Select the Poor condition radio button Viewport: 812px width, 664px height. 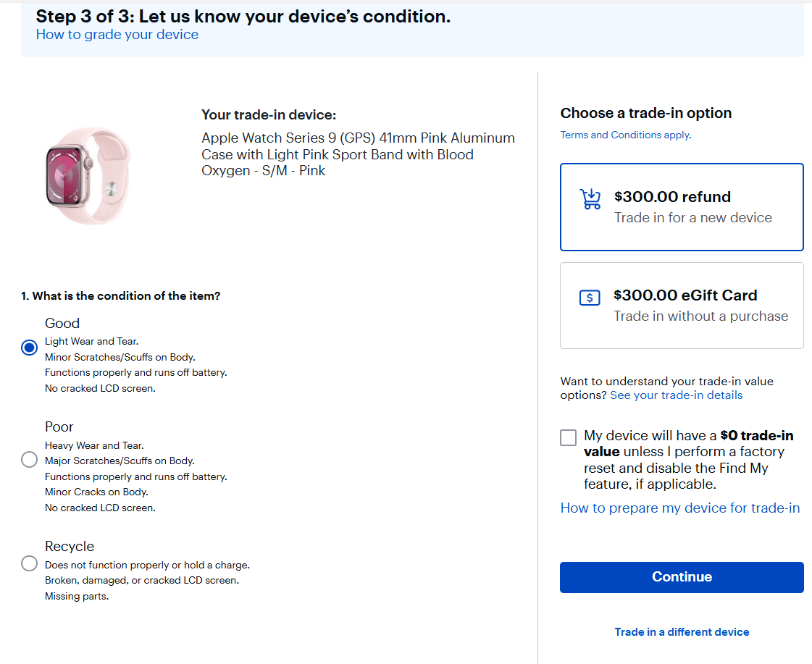click(29, 460)
